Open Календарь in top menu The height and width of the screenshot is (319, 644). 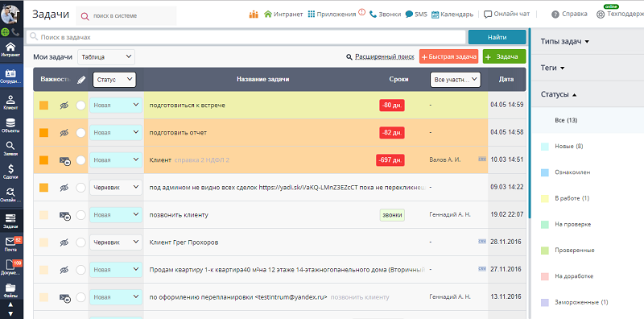[452, 14]
